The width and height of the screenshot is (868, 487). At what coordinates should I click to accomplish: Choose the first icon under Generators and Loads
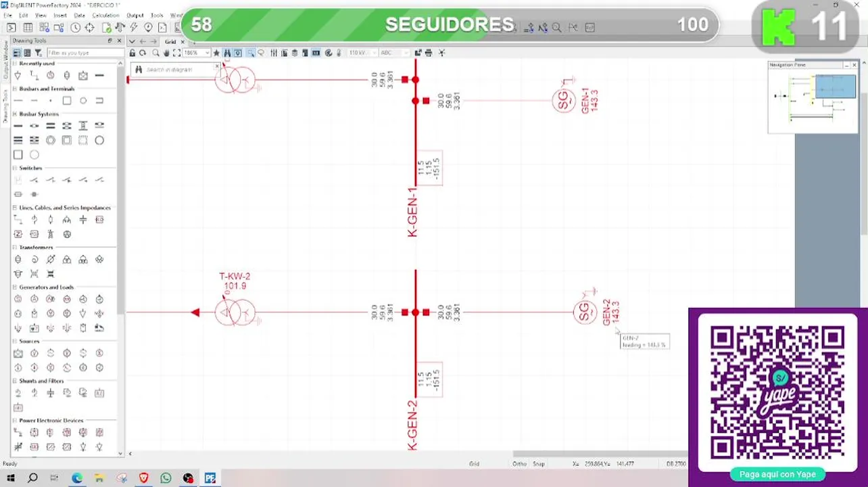(x=18, y=300)
